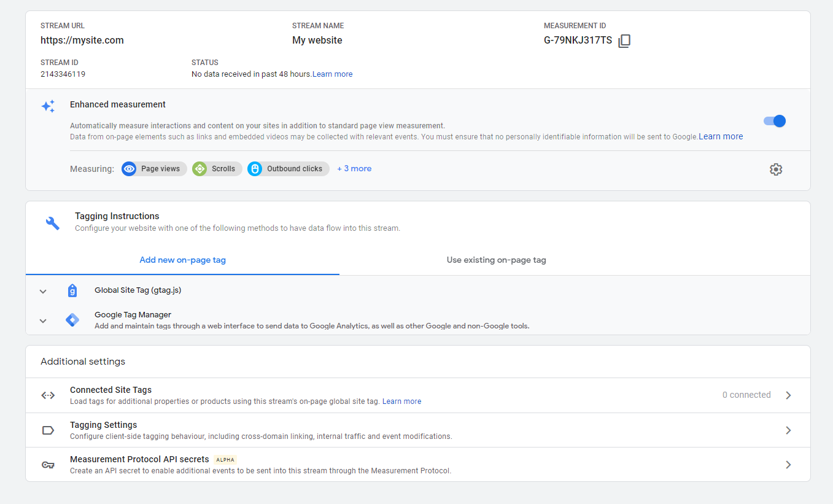833x504 pixels.
Task: Switch to Add new on-page tag tab
Action: click(x=182, y=260)
